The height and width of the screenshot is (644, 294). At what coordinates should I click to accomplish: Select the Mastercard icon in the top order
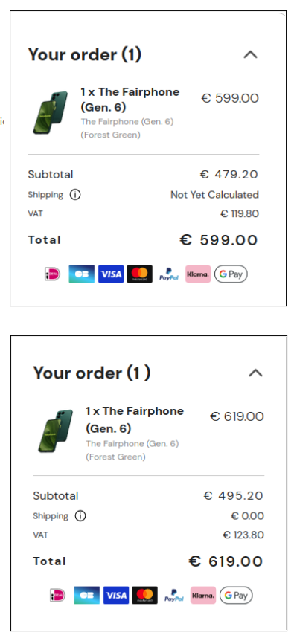tap(140, 274)
